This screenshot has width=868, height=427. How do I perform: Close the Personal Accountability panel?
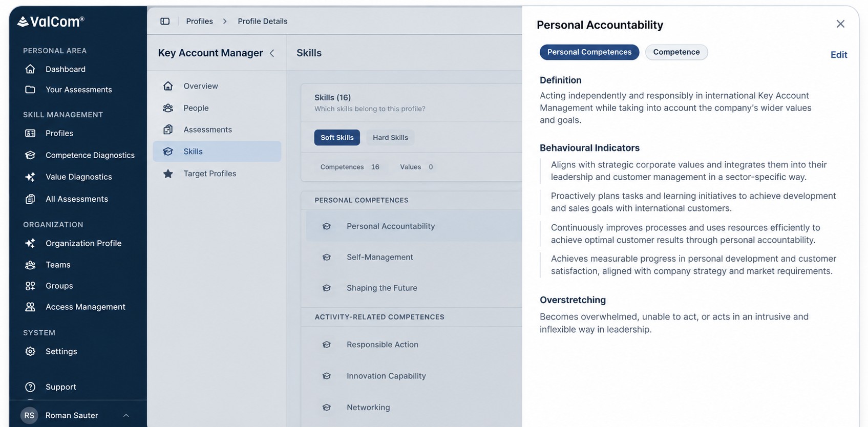840,24
